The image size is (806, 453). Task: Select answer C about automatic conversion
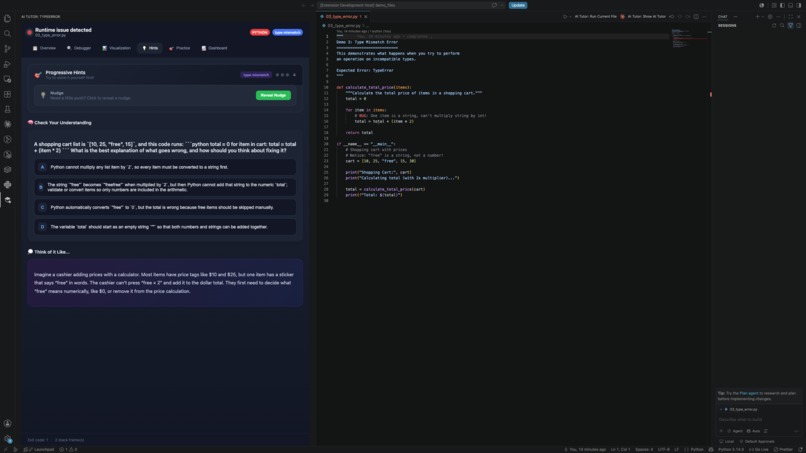pos(165,207)
